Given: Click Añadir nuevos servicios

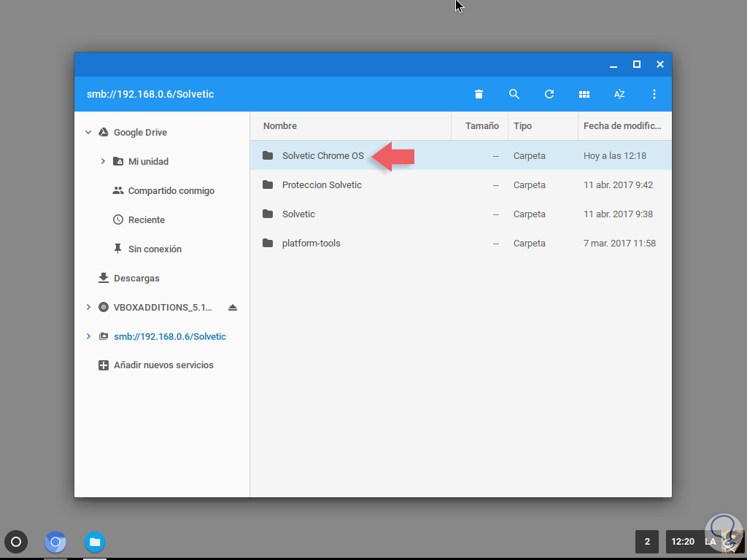Looking at the screenshot, I should (163, 365).
